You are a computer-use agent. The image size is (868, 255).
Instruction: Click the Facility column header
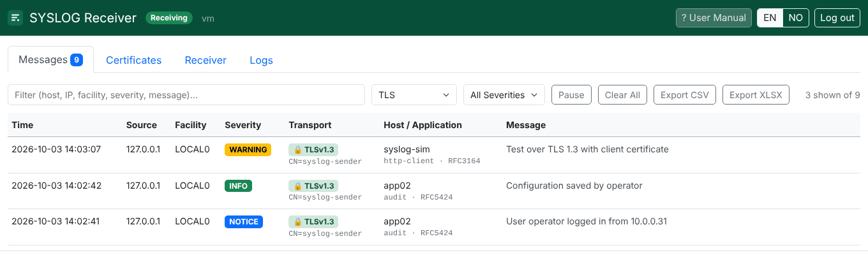coord(191,125)
